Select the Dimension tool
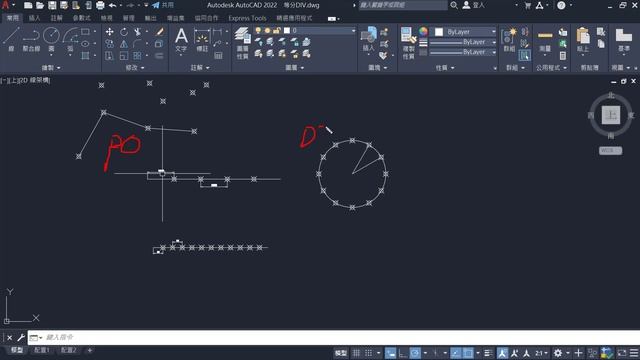Viewport: 640px width, 360px height. pyautogui.click(x=202, y=39)
